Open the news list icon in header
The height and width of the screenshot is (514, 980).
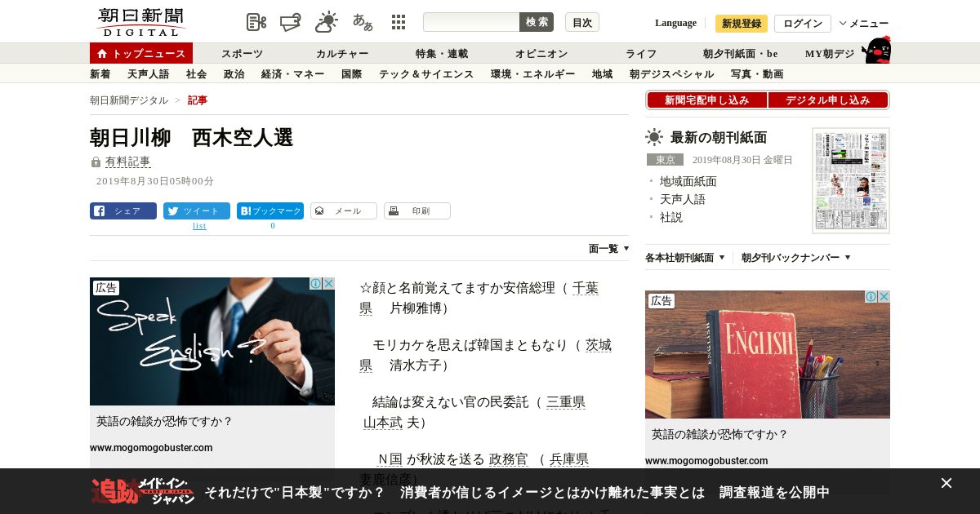point(256,22)
